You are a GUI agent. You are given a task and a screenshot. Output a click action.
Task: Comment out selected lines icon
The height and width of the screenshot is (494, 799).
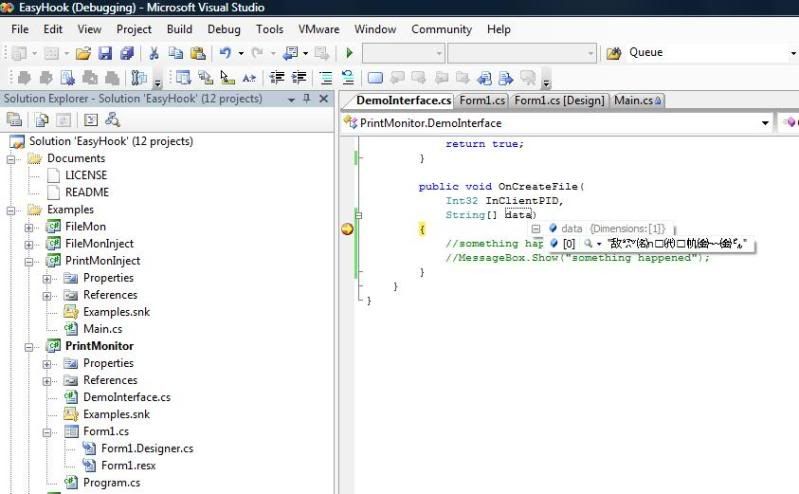(326, 77)
